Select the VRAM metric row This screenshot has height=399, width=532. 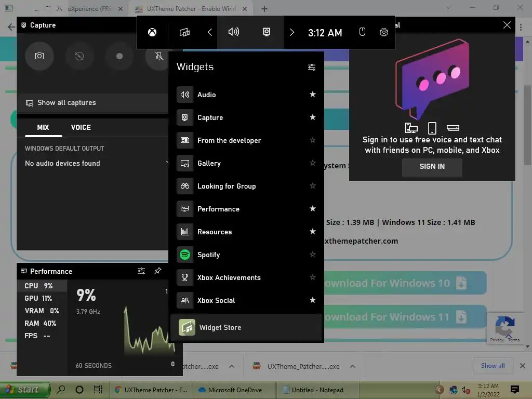tap(42, 311)
